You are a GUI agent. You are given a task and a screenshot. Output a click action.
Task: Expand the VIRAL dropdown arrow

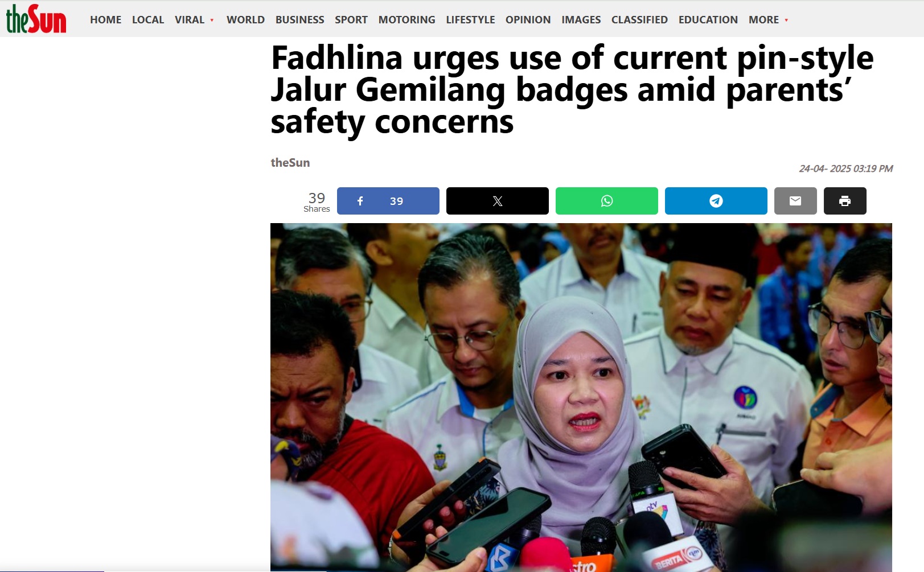point(212,20)
